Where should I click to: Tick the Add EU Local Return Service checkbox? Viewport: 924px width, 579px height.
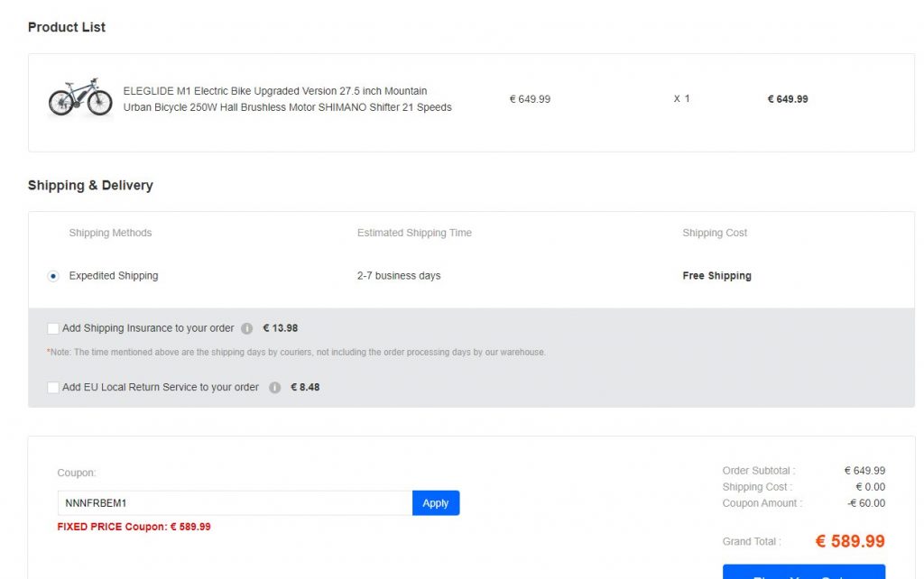click(x=53, y=387)
